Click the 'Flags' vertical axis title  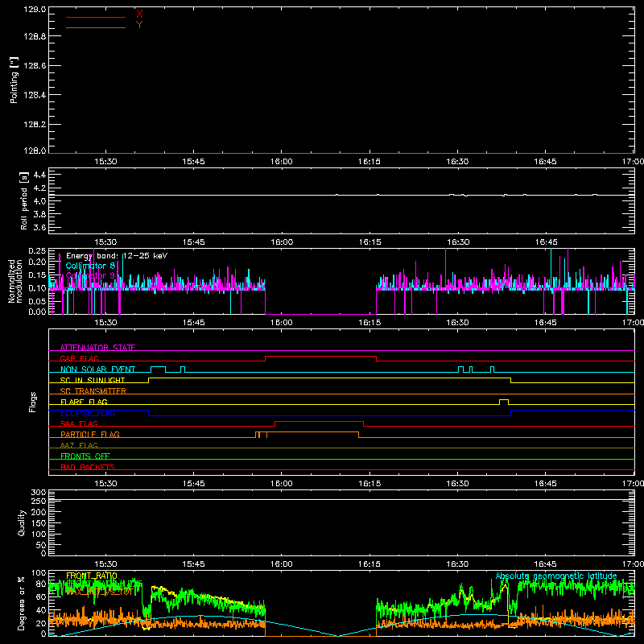point(33,402)
